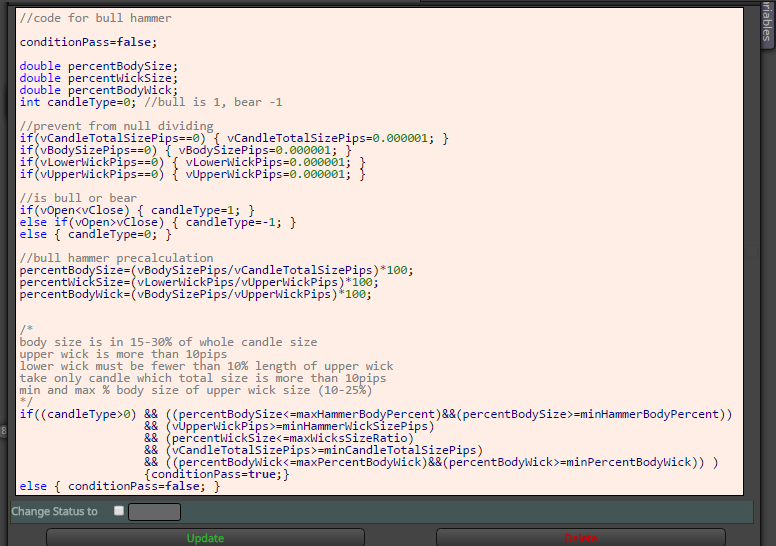The image size is (776, 546).
Task: Click the 'else { candleType=0; }' line
Action: click(x=96, y=234)
